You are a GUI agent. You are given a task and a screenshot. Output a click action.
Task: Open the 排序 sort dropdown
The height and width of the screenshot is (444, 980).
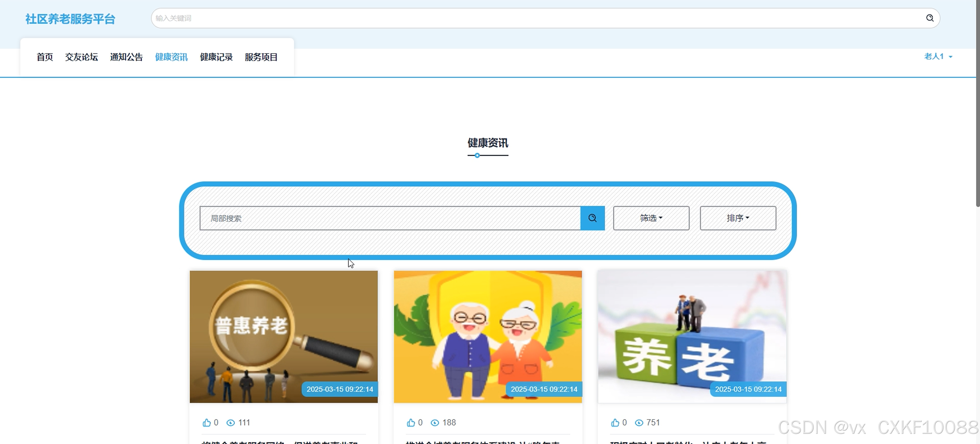[738, 218]
